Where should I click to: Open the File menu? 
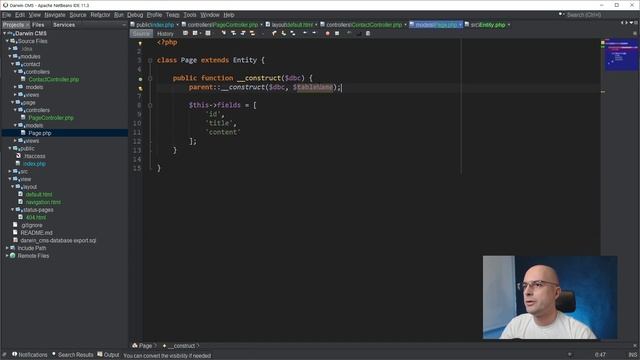point(7,15)
